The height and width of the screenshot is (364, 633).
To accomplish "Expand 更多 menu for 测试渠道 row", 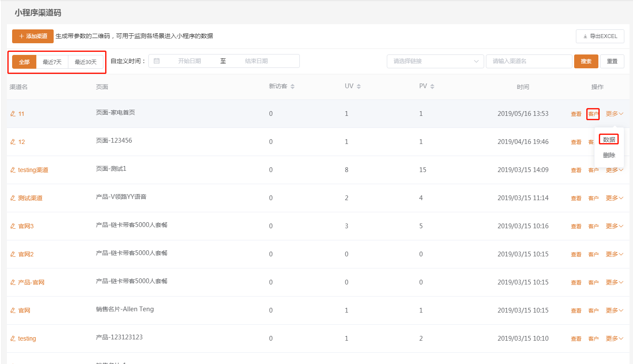I will [x=614, y=198].
